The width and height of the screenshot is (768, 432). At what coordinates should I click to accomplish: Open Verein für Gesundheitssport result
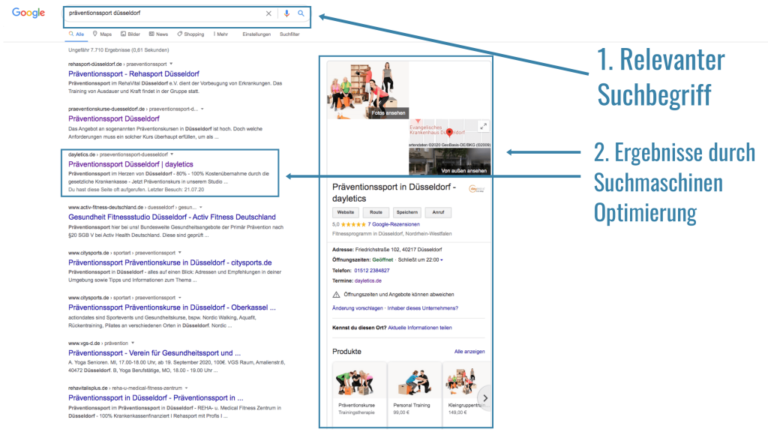[154, 353]
